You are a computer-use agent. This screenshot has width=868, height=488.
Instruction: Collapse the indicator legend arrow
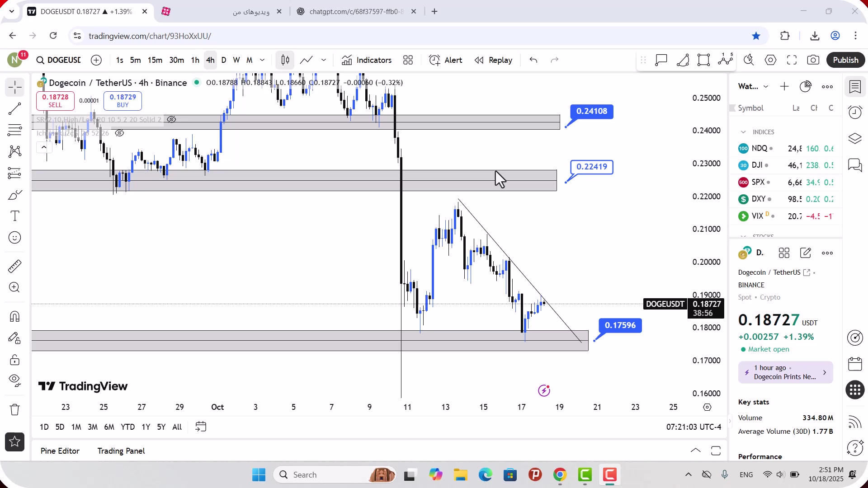click(43, 147)
